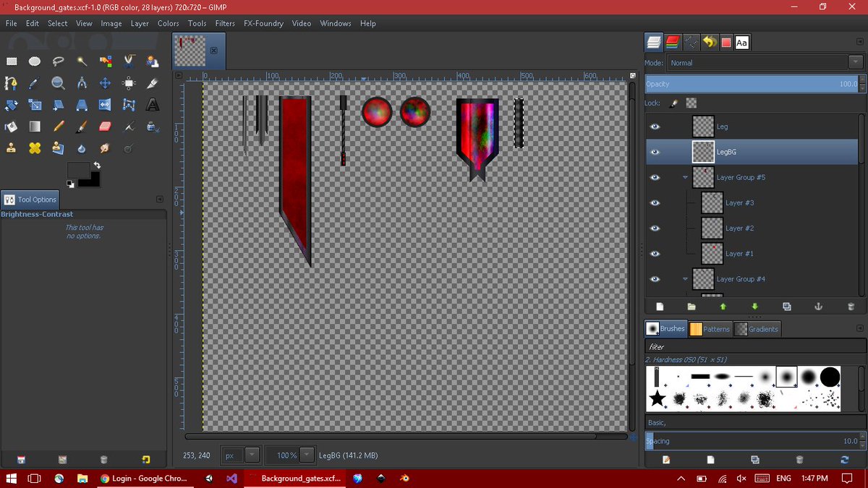Select the Heal tool

pyautogui.click(x=35, y=148)
